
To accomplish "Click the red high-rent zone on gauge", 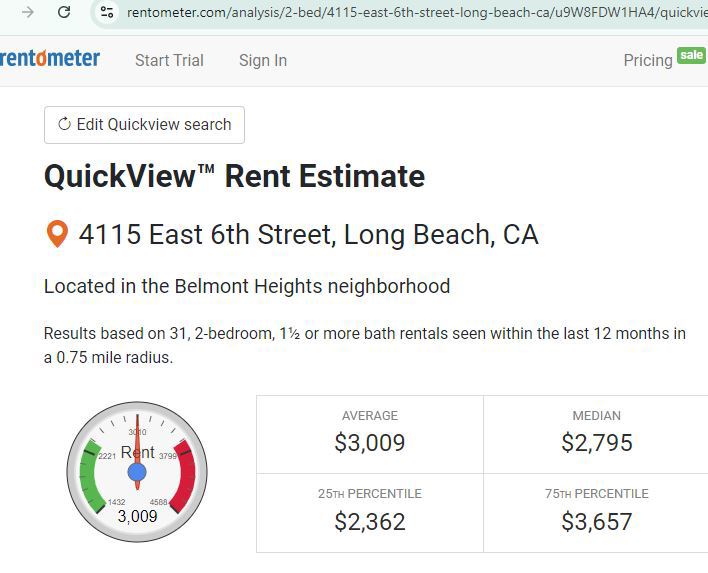I will (x=184, y=474).
